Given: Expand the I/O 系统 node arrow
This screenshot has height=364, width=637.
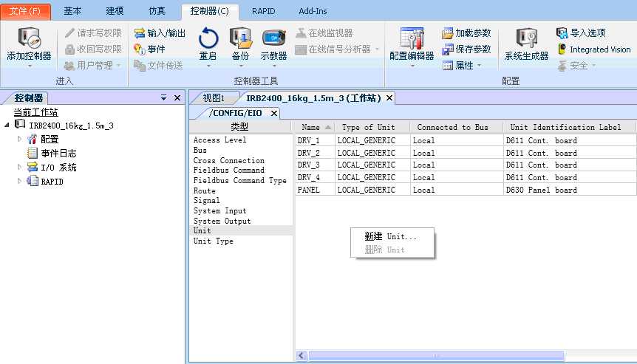Looking at the screenshot, I should click(19, 167).
